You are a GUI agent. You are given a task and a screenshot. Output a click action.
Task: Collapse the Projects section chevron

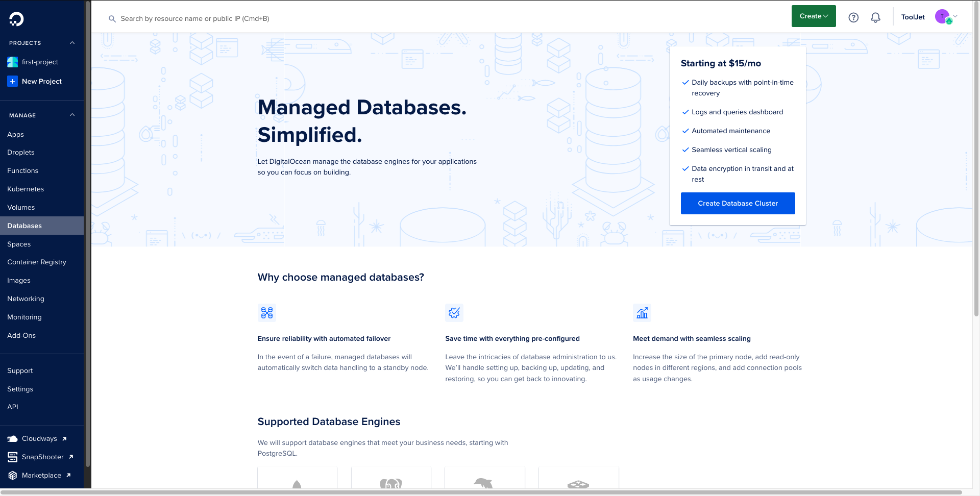point(72,43)
